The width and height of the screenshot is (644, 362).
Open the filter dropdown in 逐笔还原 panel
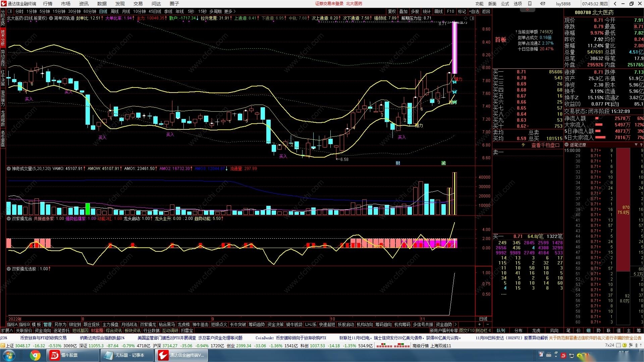click(636, 145)
